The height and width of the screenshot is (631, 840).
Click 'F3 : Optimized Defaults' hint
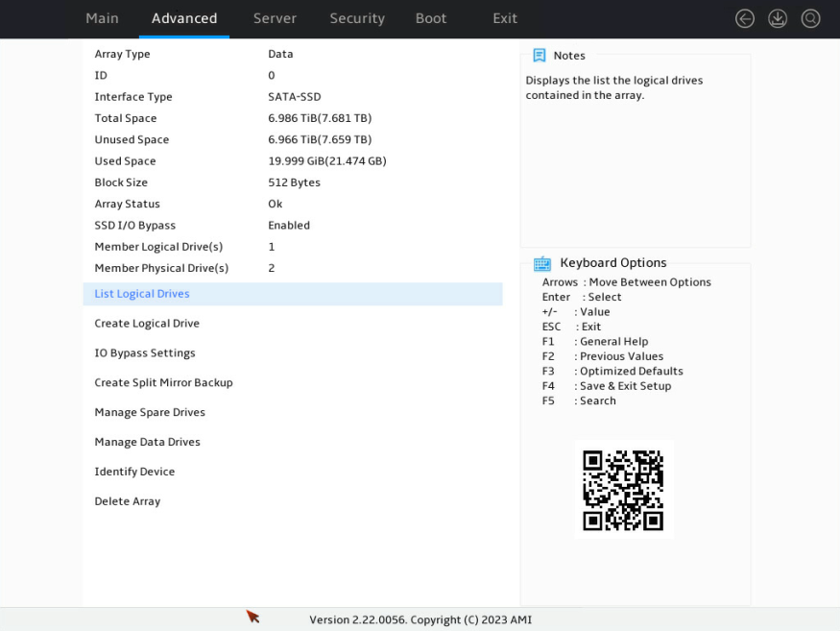(x=612, y=371)
